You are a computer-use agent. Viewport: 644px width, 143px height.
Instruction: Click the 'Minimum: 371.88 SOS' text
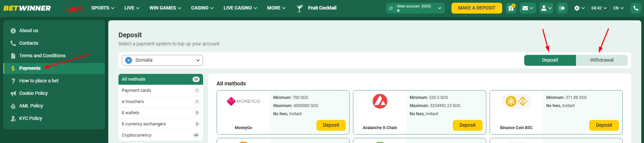567,98
